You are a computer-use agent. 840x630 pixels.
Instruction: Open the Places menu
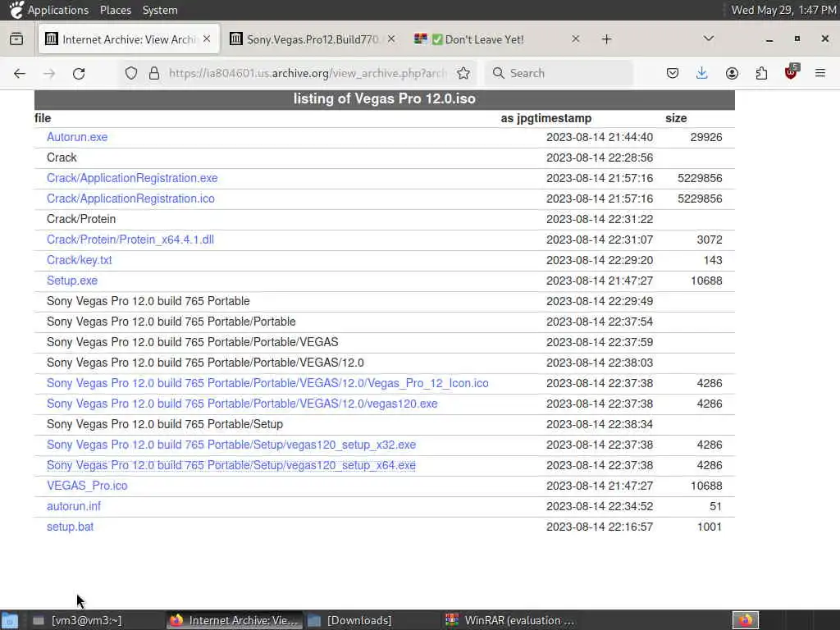[115, 10]
